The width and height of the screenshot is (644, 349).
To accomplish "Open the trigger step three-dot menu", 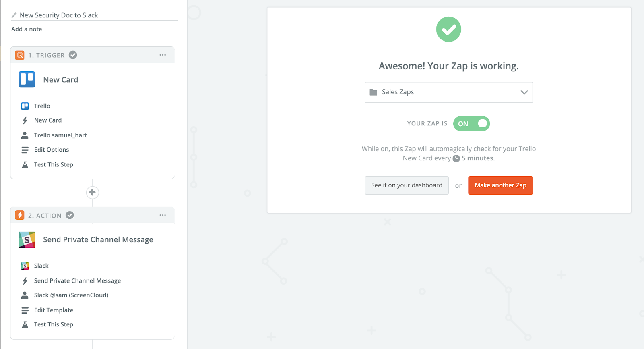I will click(x=163, y=55).
